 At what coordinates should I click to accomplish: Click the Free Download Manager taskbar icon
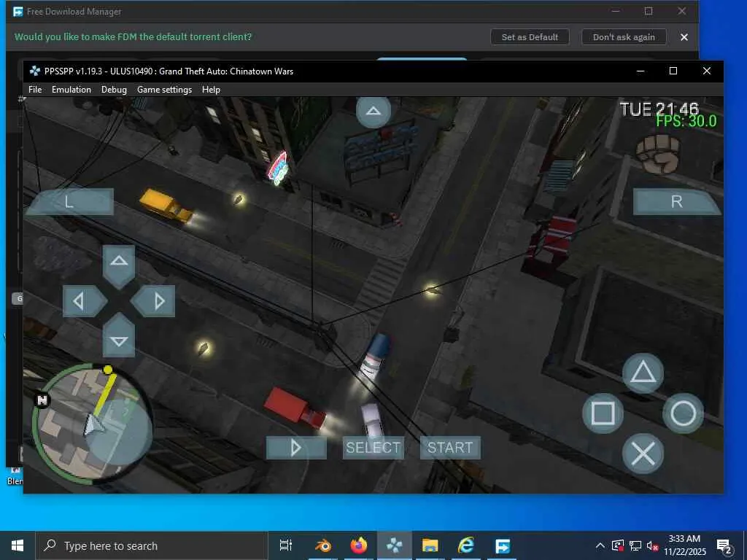[502, 545]
